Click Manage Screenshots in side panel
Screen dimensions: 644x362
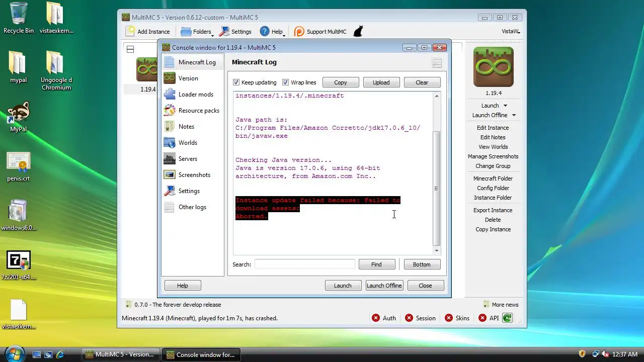493,156
